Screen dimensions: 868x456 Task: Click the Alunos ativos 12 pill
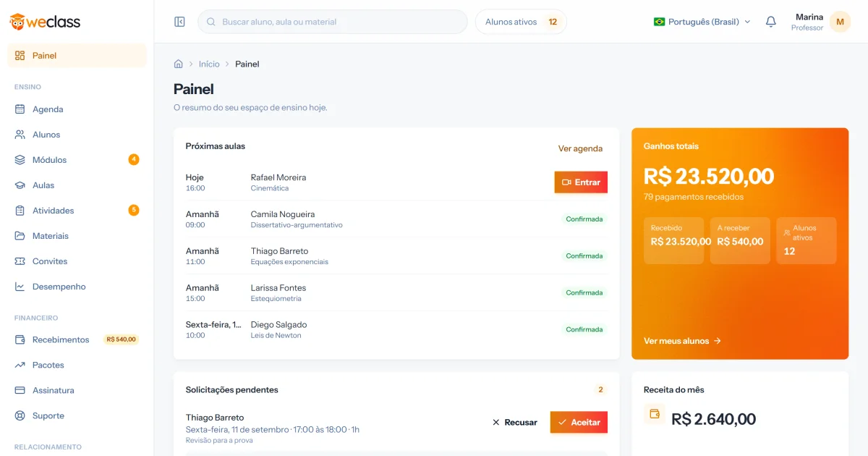(521, 22)
